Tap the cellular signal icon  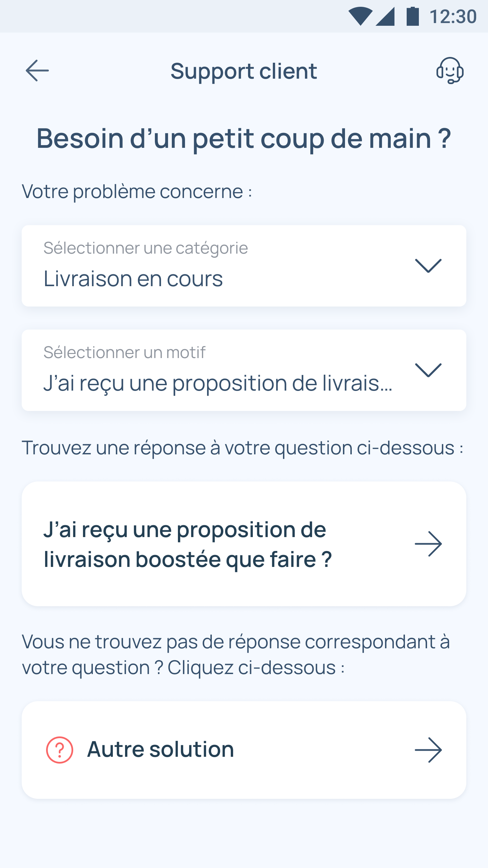pos(385,16)
